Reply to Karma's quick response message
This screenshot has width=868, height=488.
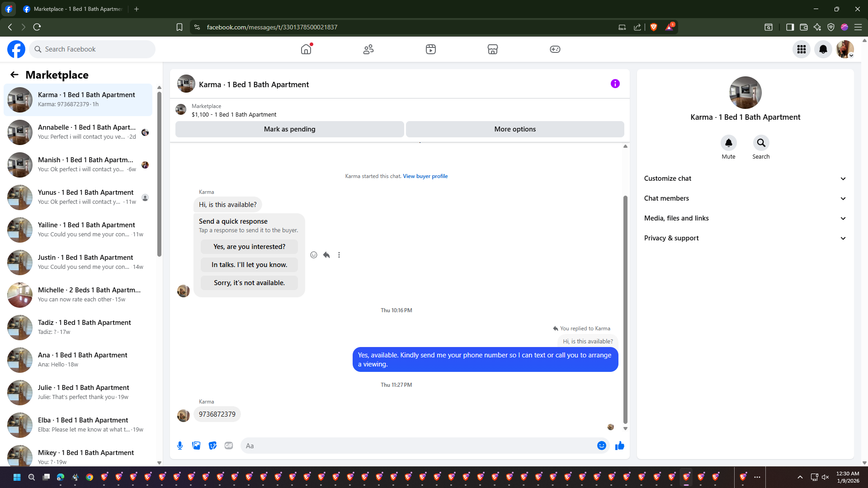326,255
